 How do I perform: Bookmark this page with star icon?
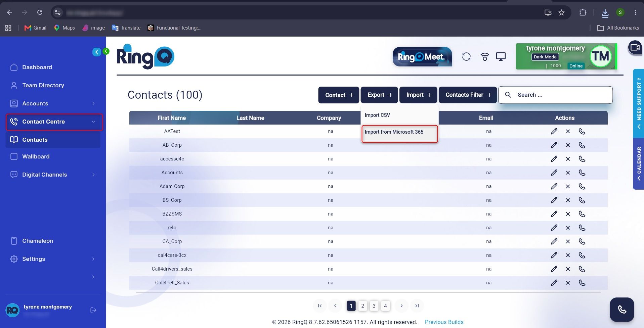(x=561, y=12)
